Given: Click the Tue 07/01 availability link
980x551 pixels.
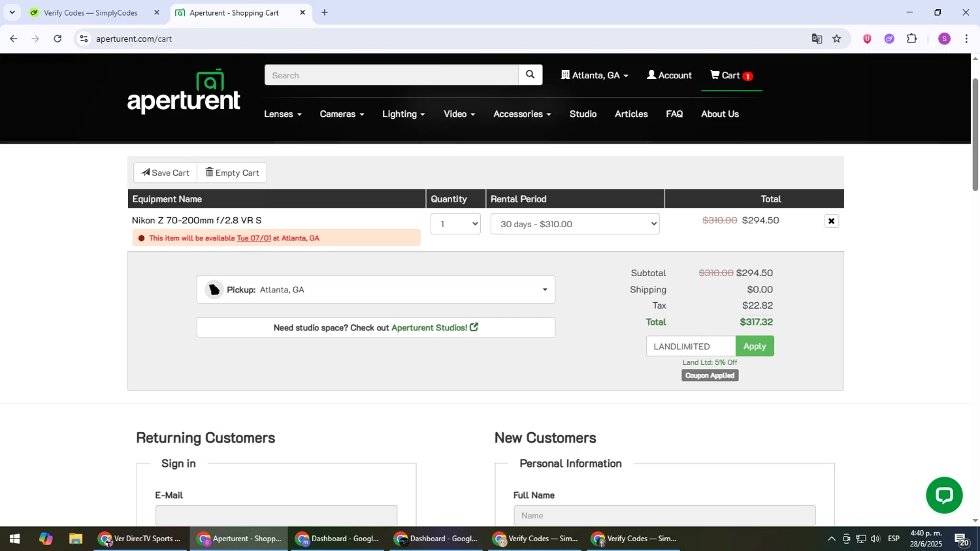Looking at the screenshot, I should click(253, 238).
